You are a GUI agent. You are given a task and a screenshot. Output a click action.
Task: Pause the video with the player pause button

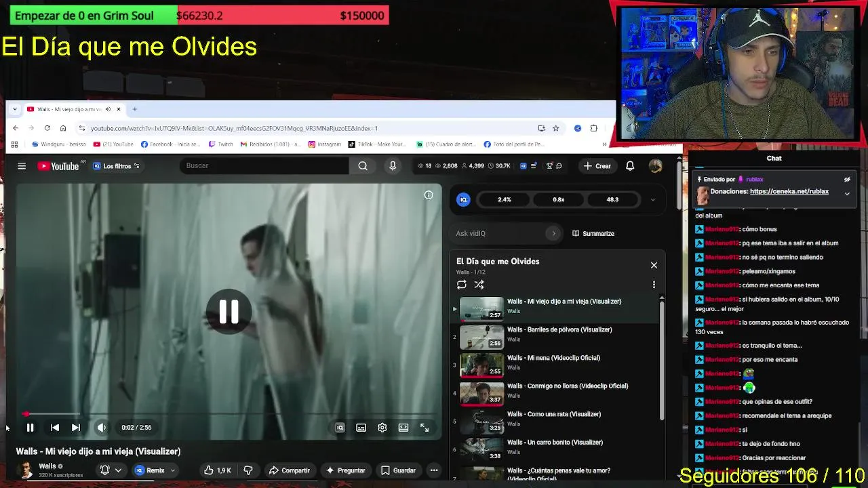(x=30, y=428)
